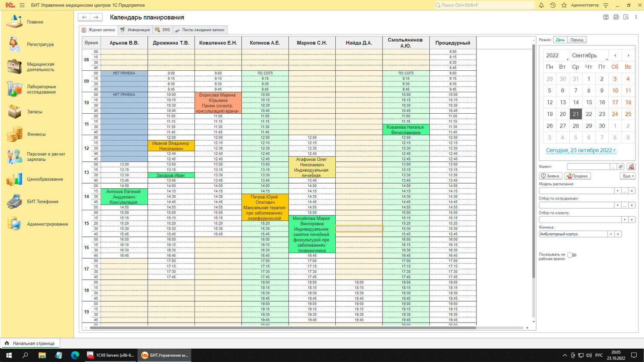
Task: Select Период mode
Action: (577, 40)
